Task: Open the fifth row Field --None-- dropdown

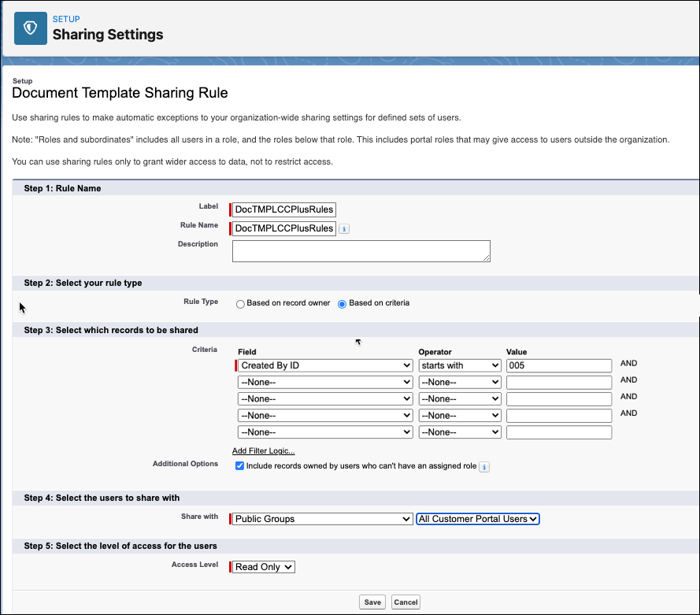Action: click(x=325, y=432)
